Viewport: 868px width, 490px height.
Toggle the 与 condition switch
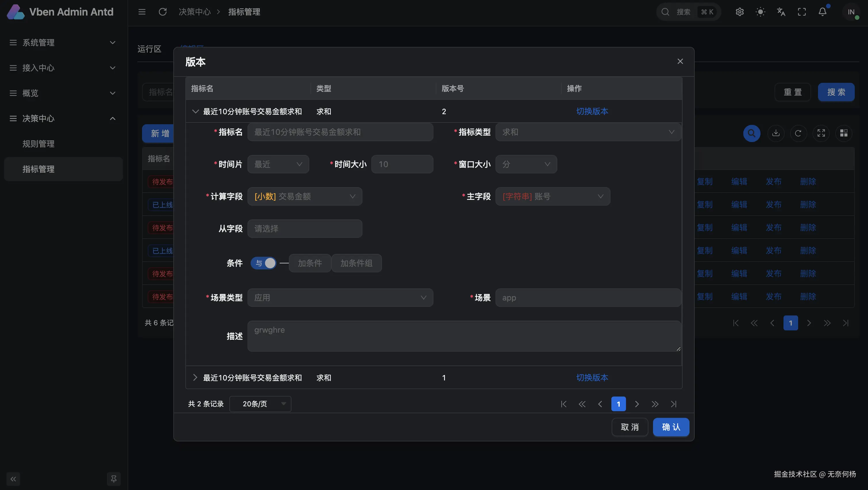[x=264, y=263]
